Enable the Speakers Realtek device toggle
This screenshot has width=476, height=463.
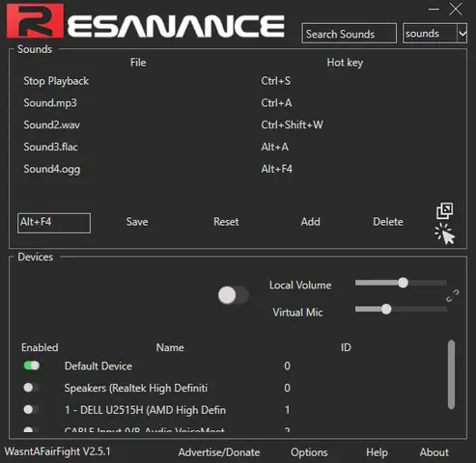click(31, 388)
